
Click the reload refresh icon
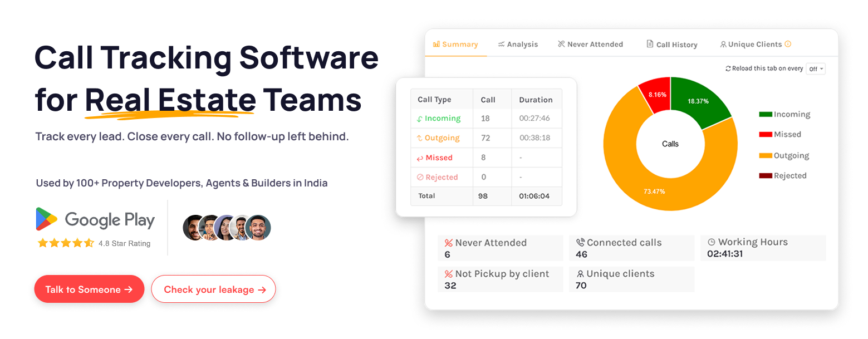(x=729, y=68)
